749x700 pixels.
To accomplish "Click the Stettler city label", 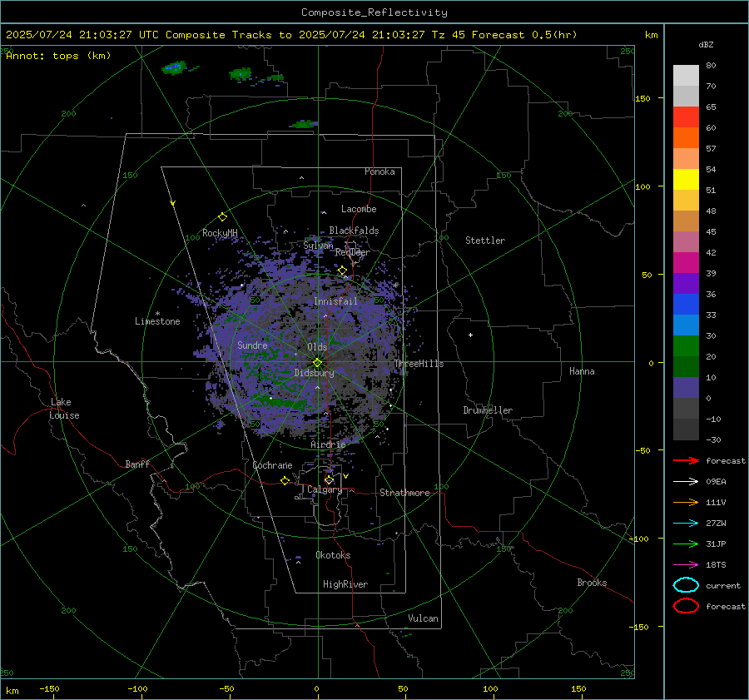I will (x=485, y=241).
